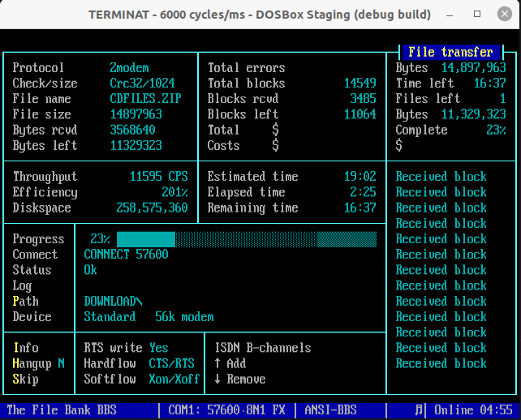Click the Online 04:55 timer
The image size is (521, 420).
coord(473,410)
